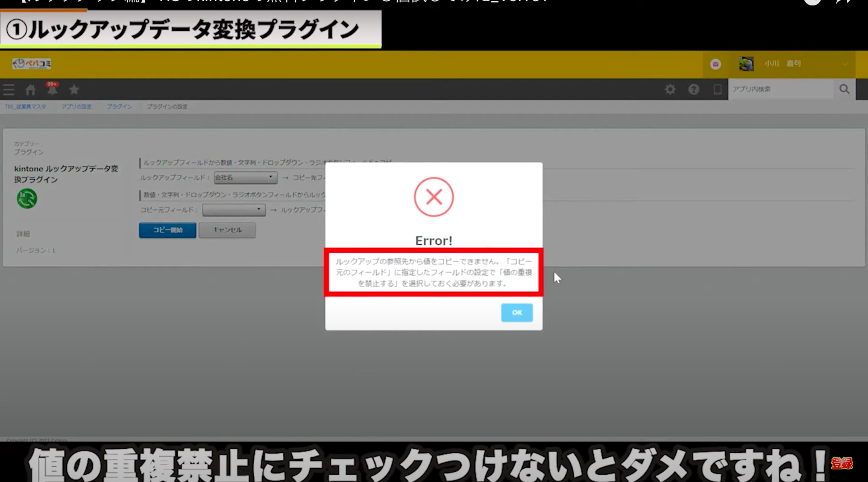Click the green lookup plugin icon
Screen dimensions: 868x482
coord(27,198)
